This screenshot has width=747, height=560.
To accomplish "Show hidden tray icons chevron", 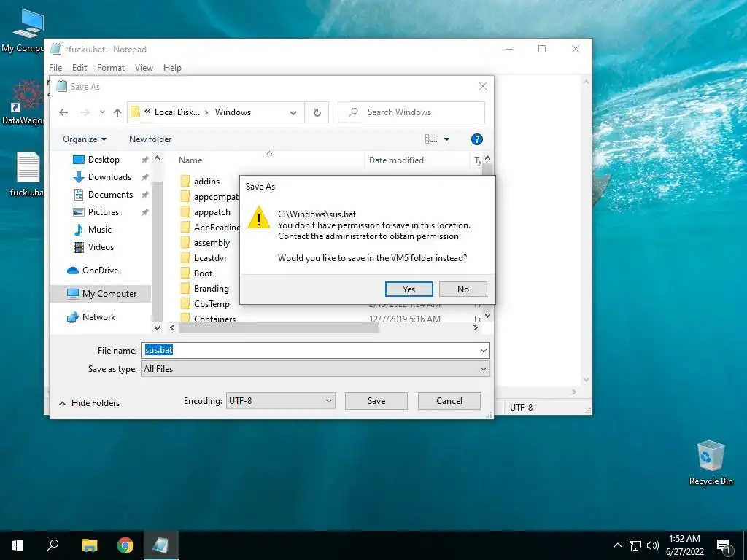I will pos(617,545).
